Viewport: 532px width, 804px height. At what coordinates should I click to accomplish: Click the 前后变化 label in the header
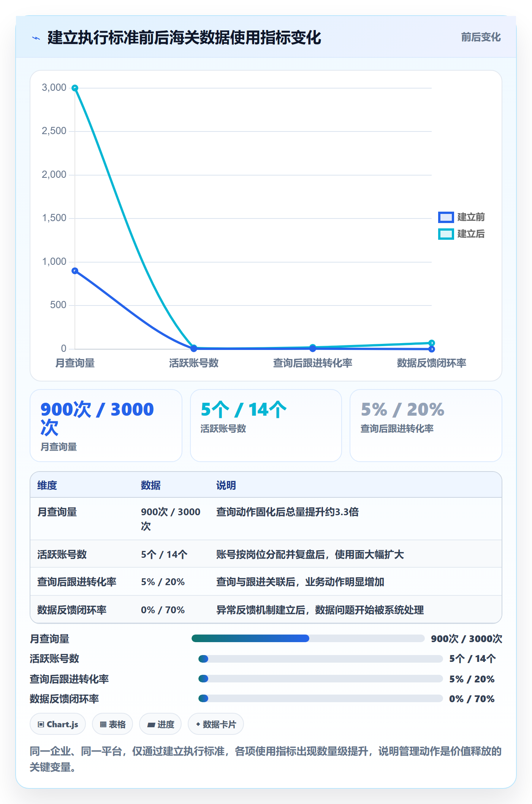pos(481,37)
